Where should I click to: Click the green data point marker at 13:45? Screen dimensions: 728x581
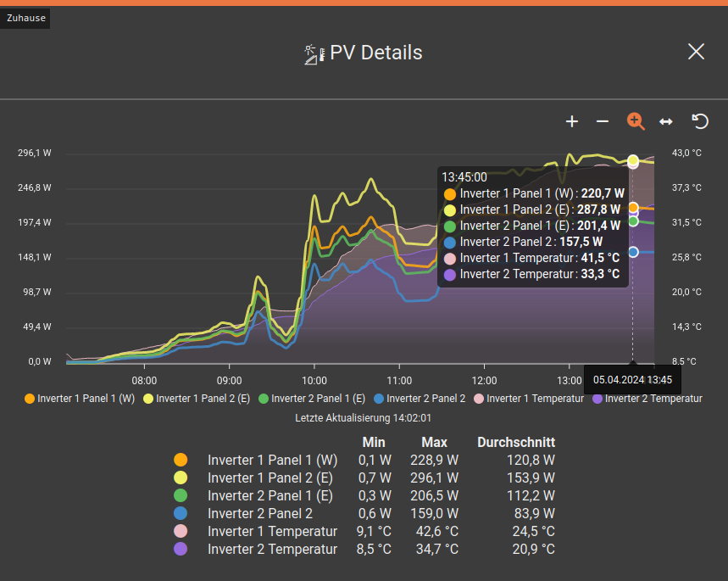click(633, 221)
